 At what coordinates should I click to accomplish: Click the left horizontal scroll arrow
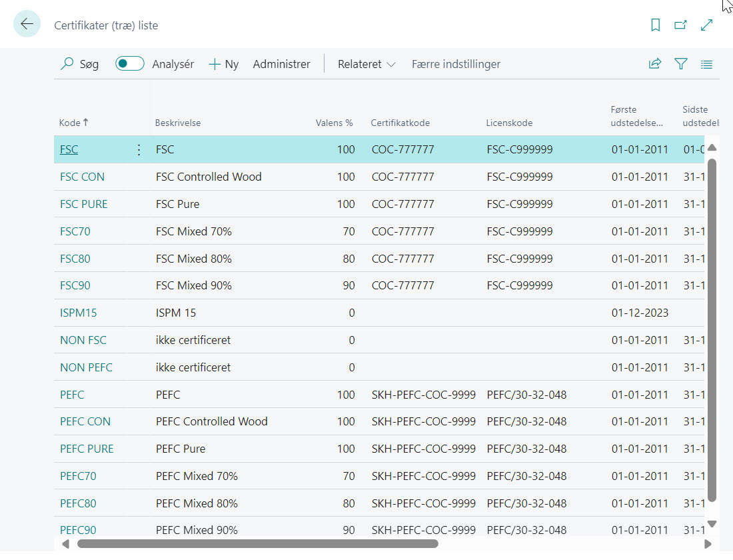click(x=65, y=544)
